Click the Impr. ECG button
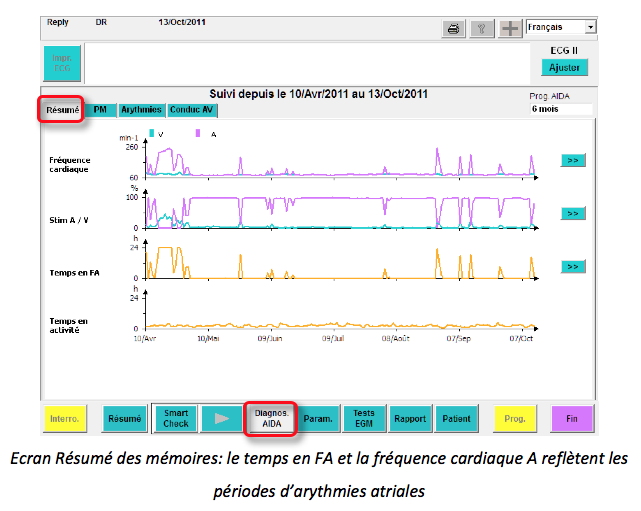 pyautogui.click(x=62, y=63)
